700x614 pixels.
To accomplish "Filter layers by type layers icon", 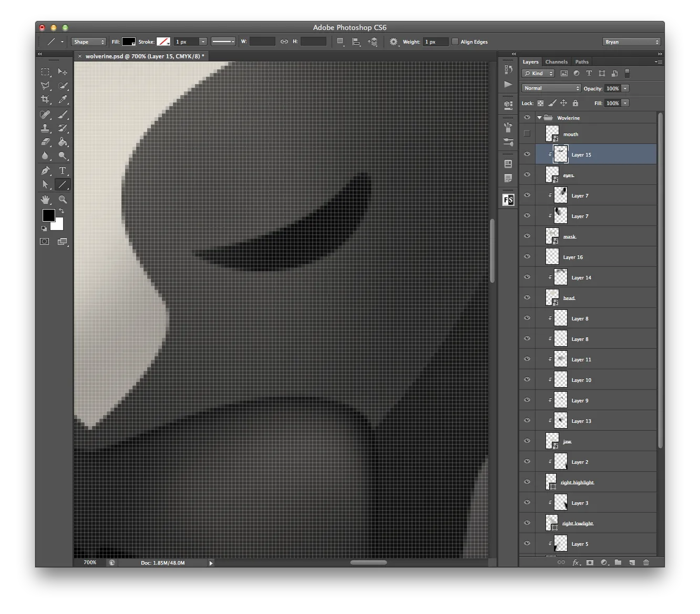I will pos(589,74).
